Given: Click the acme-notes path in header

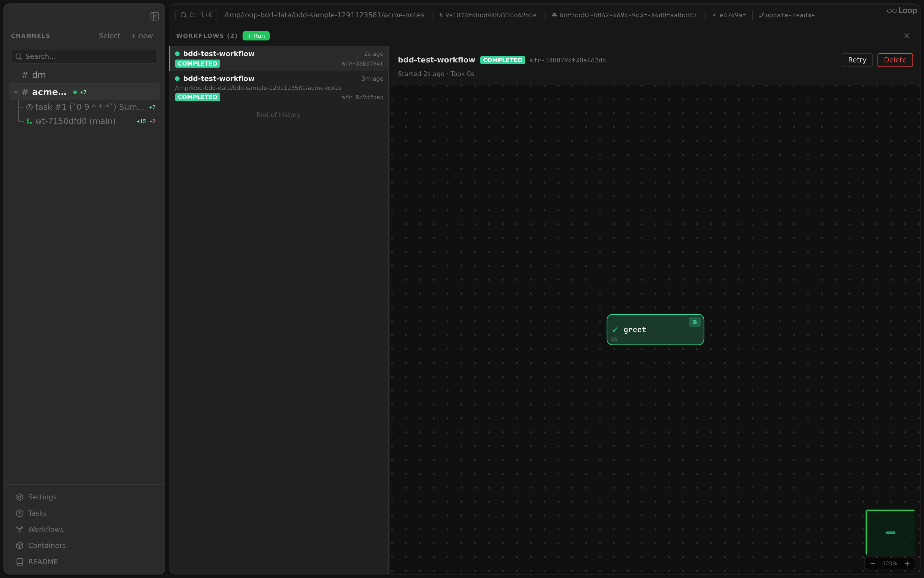Looking at the screenshot, I should pos(324,15).
